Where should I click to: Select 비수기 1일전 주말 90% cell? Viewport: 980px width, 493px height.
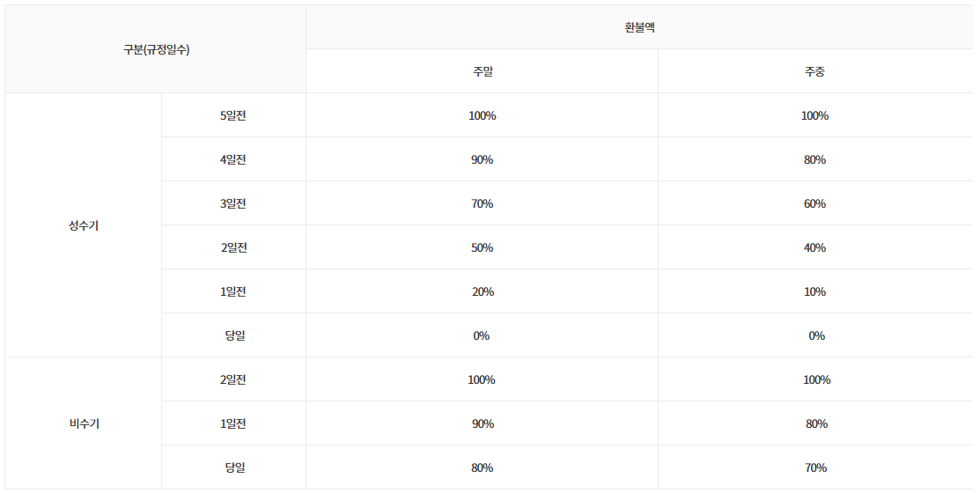(482, 423)
